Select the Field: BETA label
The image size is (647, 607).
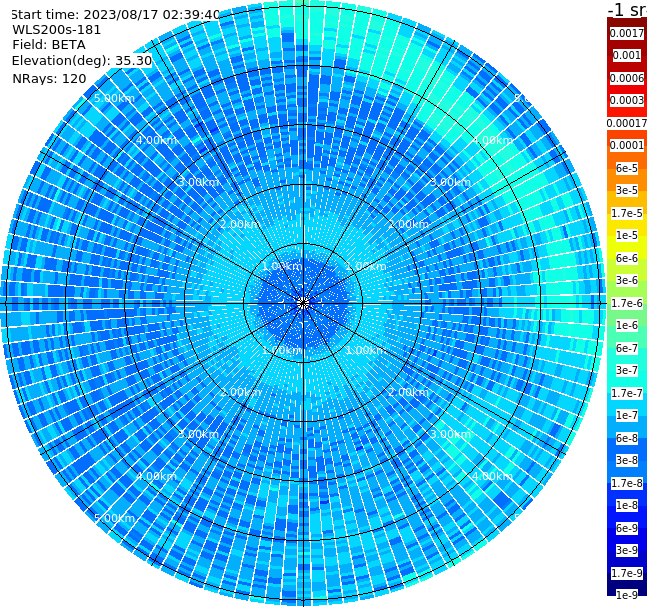point(49,45)
